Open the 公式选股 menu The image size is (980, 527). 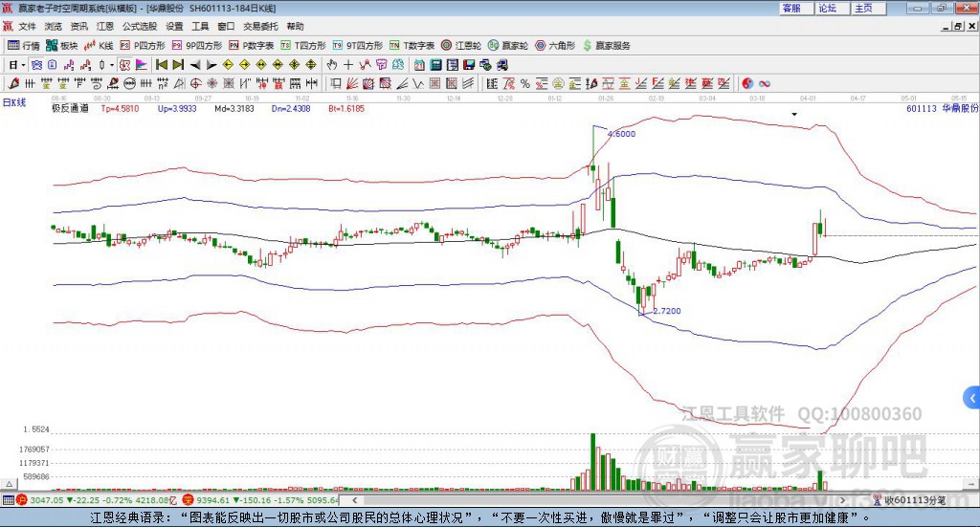[x=140, y=26]
